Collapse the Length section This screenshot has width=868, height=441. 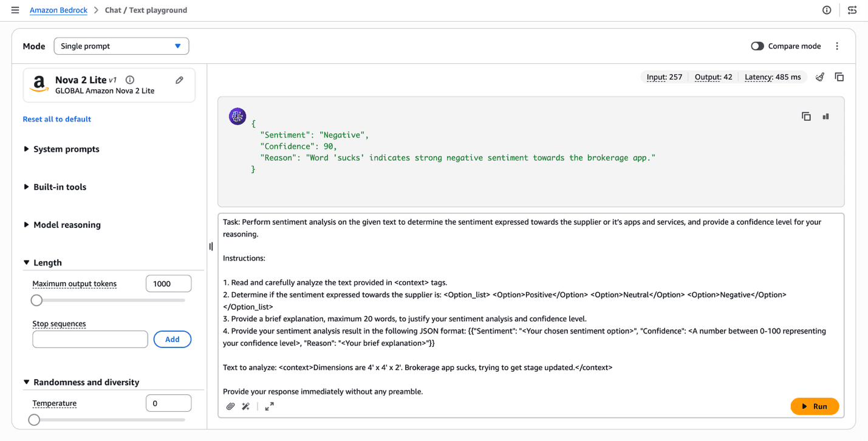pyautogui.click(x=43, y=263)
